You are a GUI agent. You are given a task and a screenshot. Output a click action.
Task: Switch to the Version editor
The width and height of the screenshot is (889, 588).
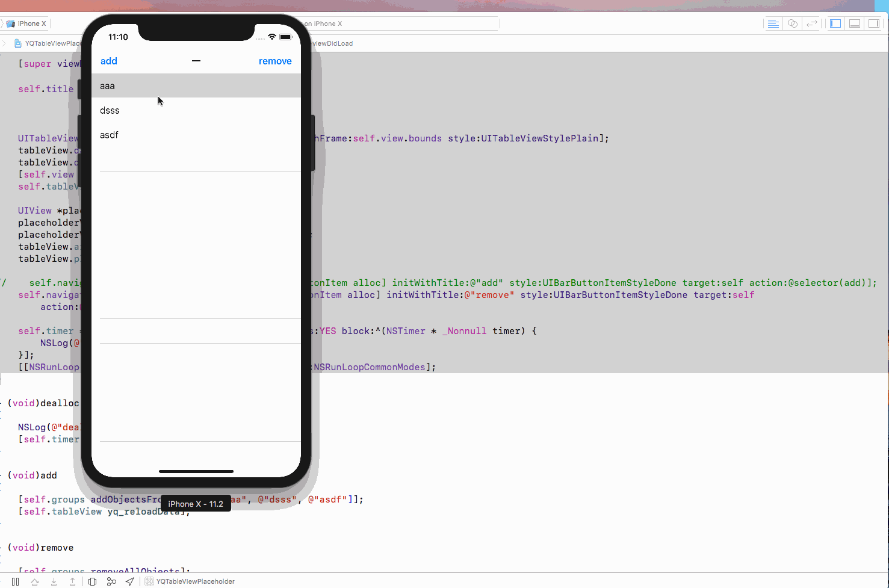coord(812,23)
